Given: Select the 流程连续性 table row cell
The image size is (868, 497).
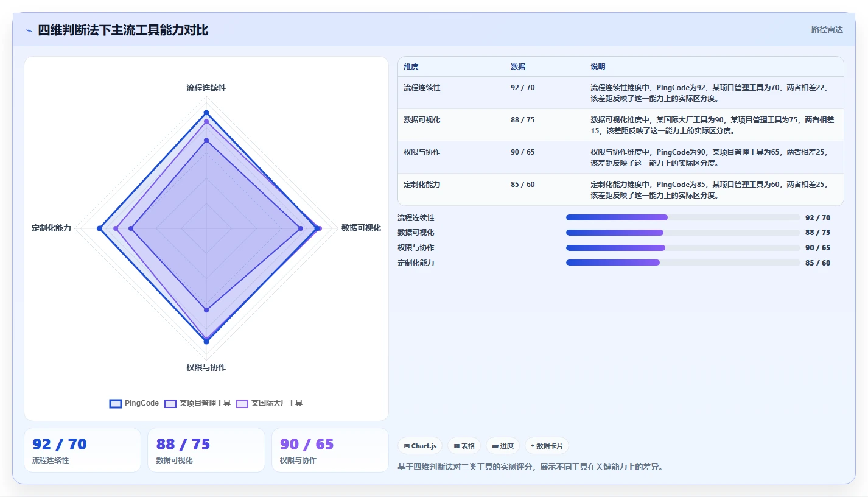Looking at the screenshot, I should pyautogui.click(x=422, y=88).
